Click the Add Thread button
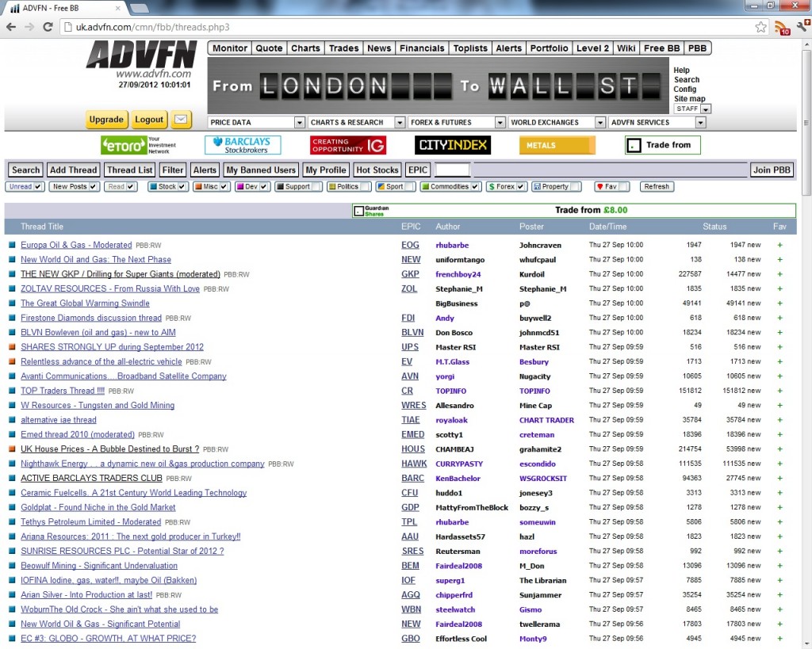 (x=73, y=170)
